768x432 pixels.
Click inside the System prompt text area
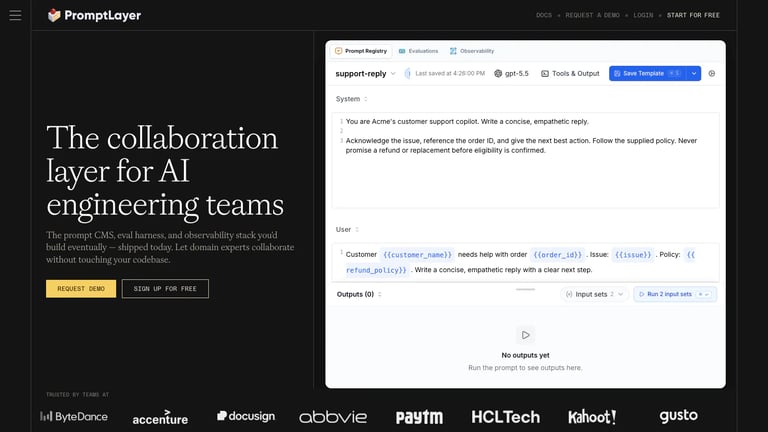[526, 161]
